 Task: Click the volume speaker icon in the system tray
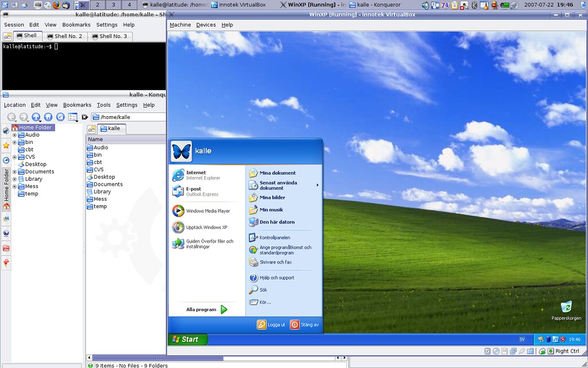click(x=425, y=5)
